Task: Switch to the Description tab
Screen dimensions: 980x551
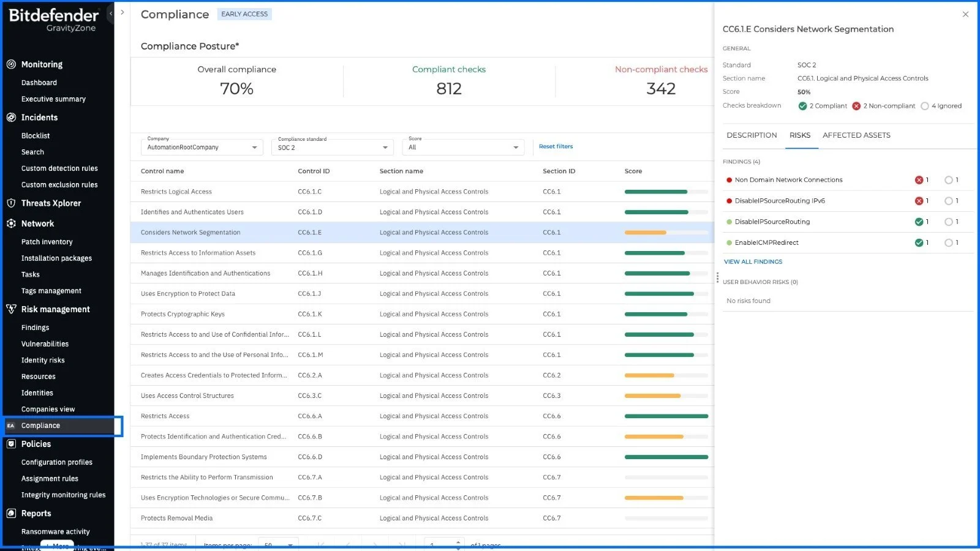Action: click(752, 135)
